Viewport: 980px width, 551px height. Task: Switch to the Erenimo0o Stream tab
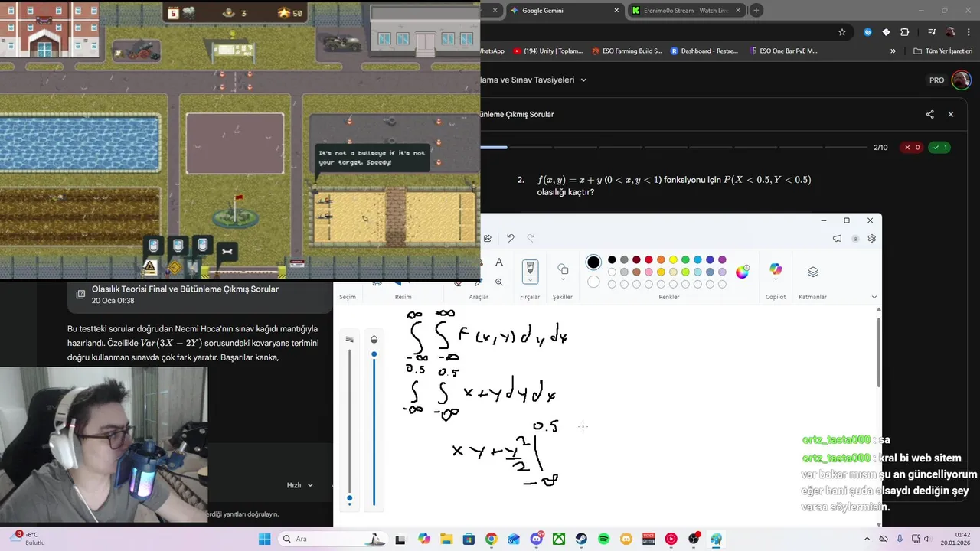tap(685, 11)
